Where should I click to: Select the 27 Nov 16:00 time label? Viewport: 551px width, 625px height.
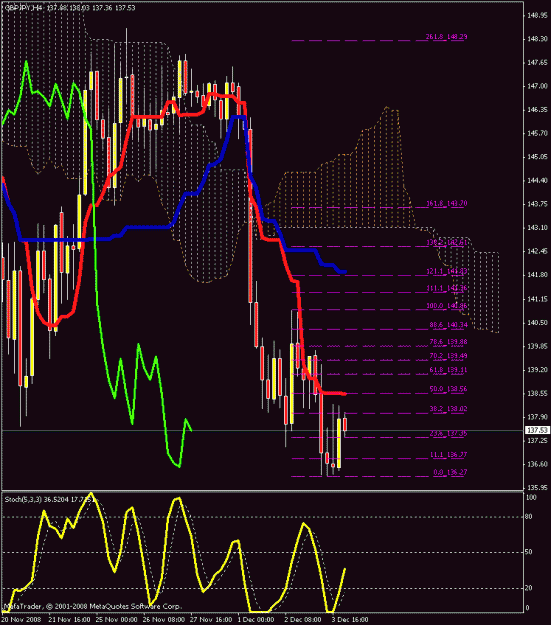(211, 619)
